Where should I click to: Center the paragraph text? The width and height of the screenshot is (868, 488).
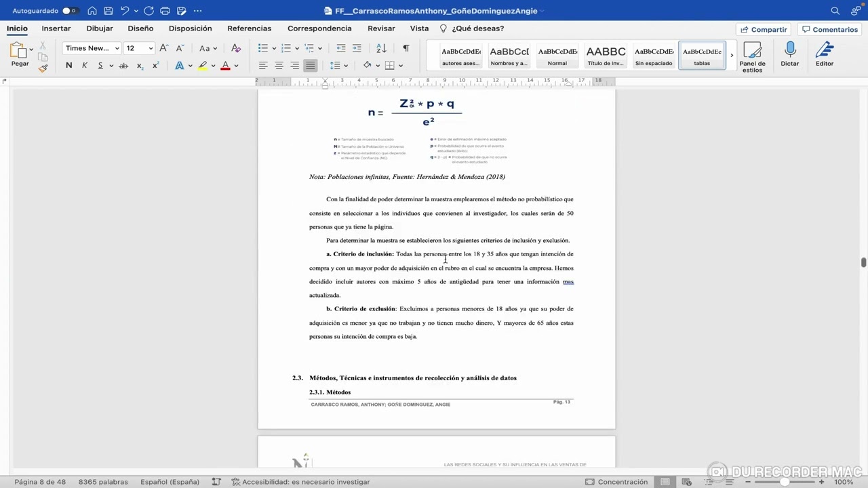pos(279,66)
